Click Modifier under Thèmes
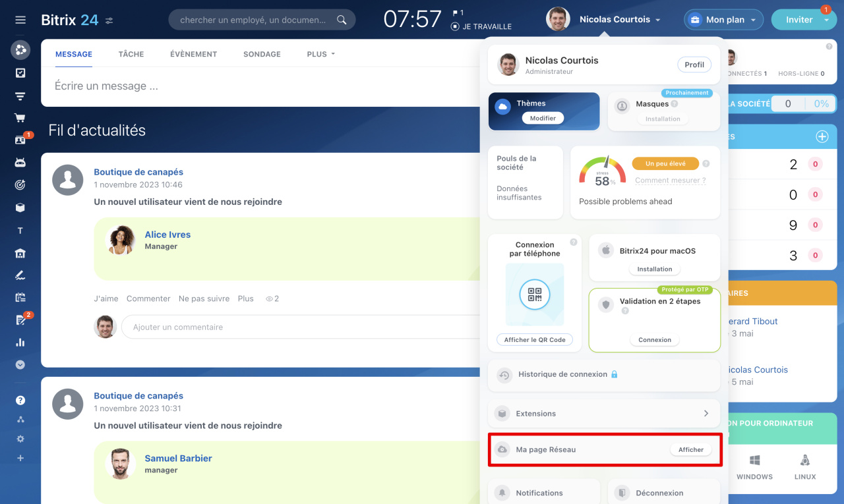 coord(543,118)
